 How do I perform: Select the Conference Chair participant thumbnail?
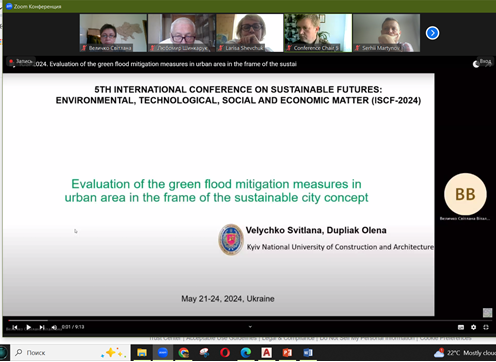(318, 33)
